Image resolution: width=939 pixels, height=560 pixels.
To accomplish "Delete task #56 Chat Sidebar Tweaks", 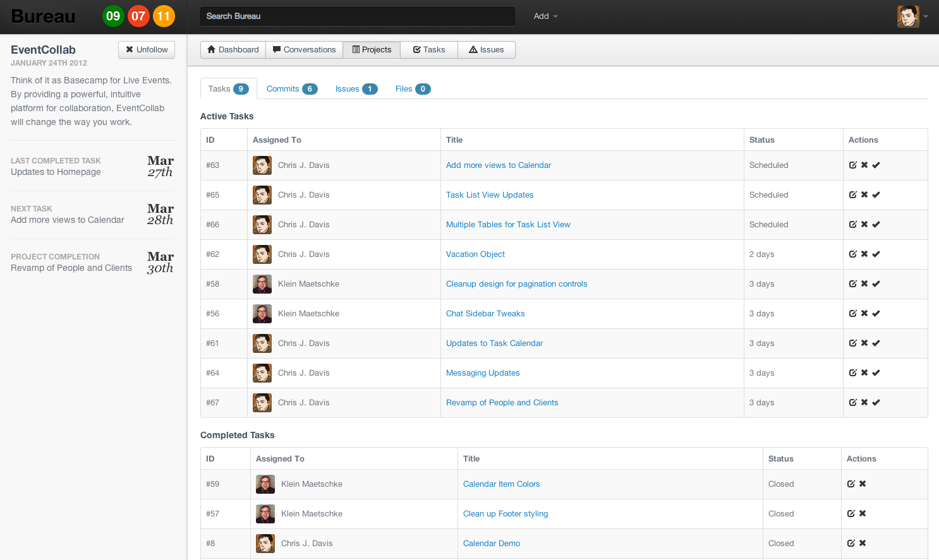I will point(864,314).
